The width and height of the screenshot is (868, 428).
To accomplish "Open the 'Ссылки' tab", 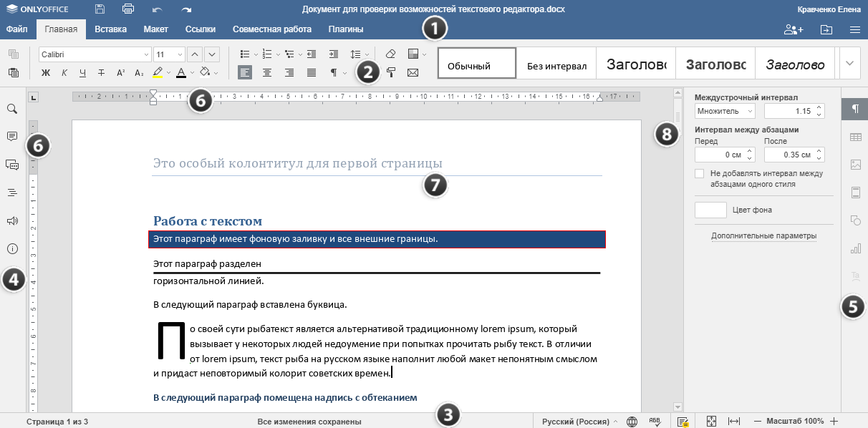I will [x=201, y=29].
